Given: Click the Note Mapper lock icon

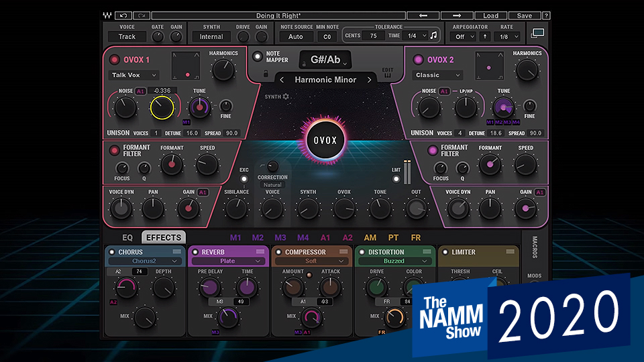Looking at the screenshot, I should (x=266, y=74).
